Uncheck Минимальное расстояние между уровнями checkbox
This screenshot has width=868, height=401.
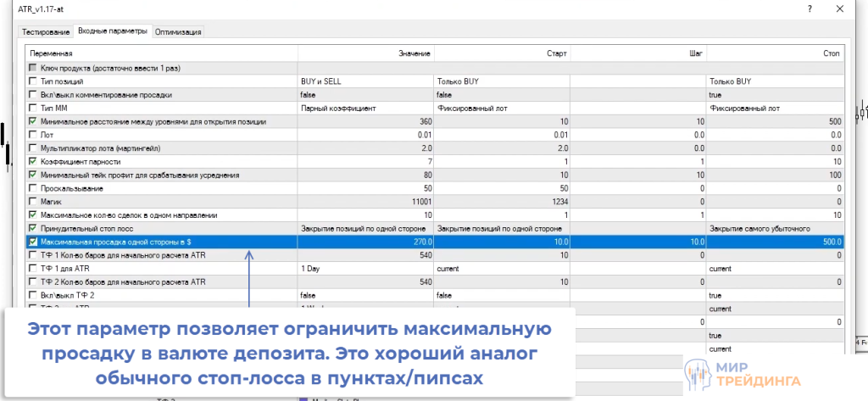[33, 121]
